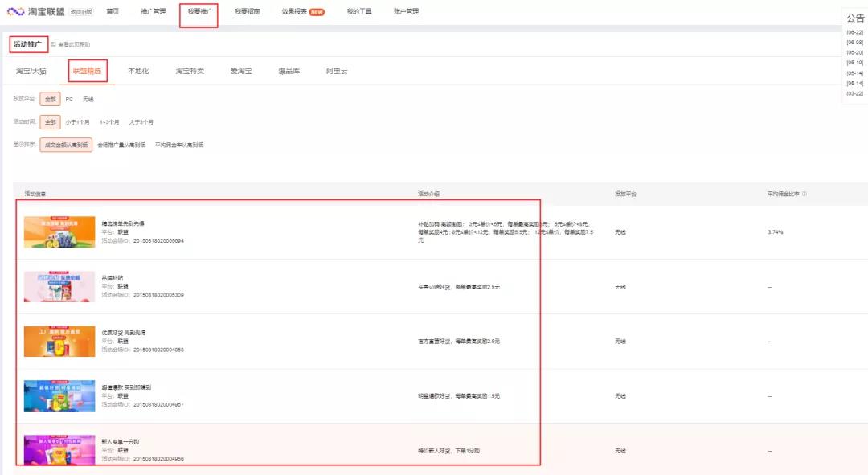Go to the 首页 nav item
868x475 pixels.
pyautogui.click(x=113, y=11)
